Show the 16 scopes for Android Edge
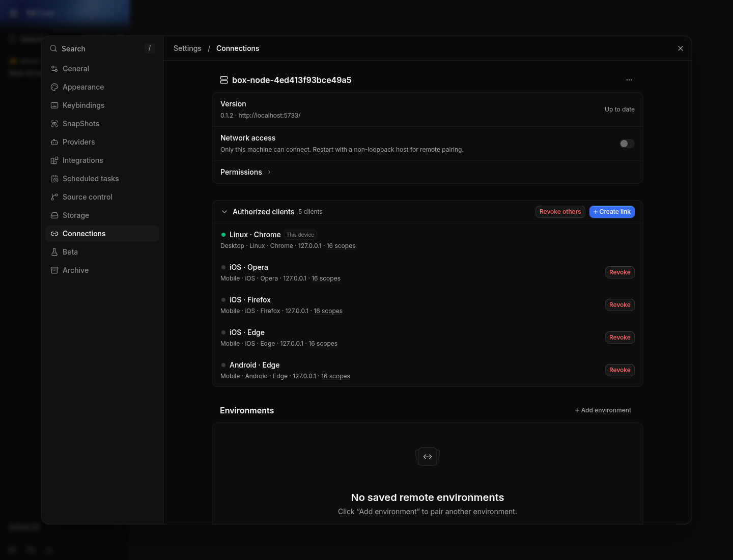 pyautogui.click(x=336, y=376)
